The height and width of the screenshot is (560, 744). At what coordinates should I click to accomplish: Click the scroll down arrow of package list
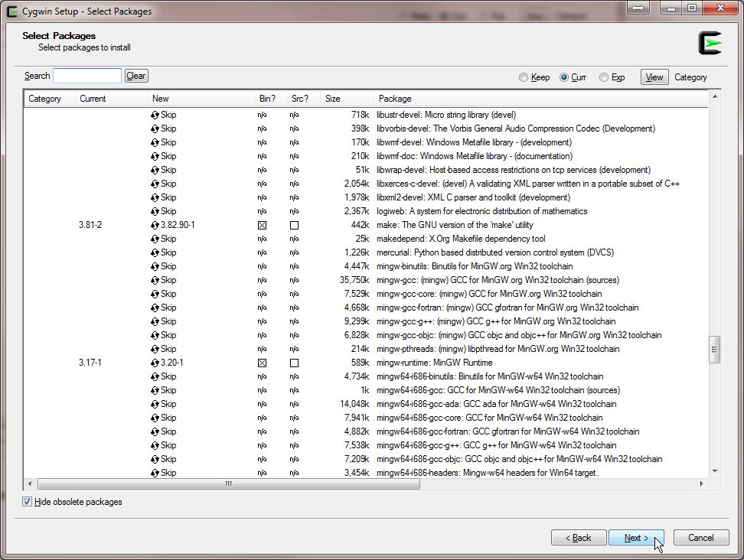coord(715,471)
